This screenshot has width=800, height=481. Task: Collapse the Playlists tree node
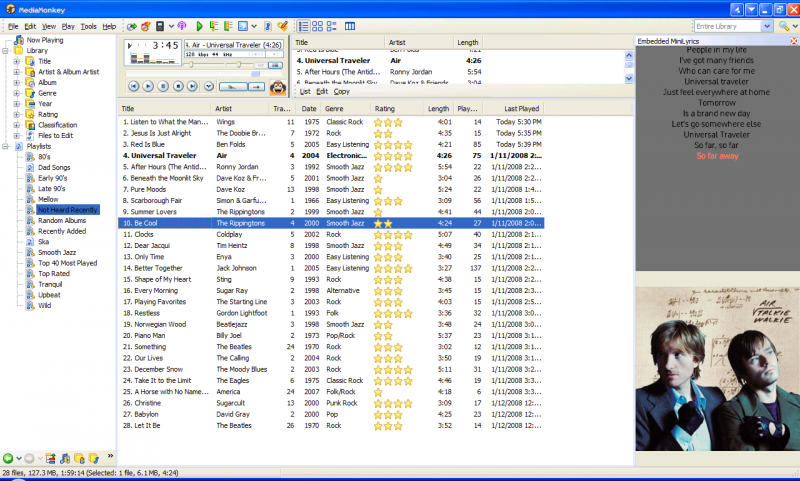coord(5,146)
